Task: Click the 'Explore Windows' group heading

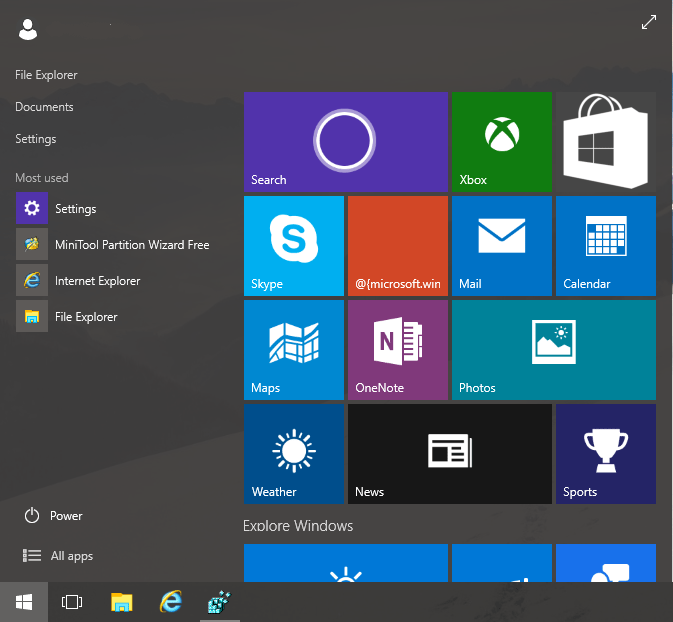Action: [x=298, y=526]
